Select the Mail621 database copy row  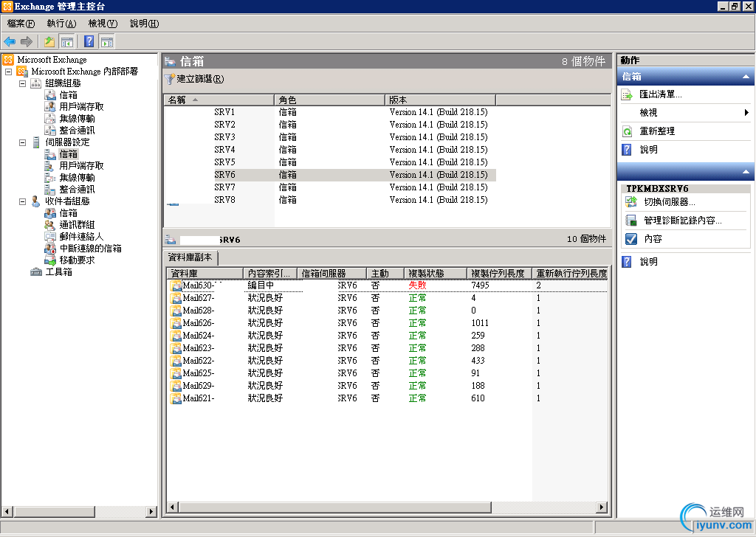pyautogui.click(x=388, y=398)
